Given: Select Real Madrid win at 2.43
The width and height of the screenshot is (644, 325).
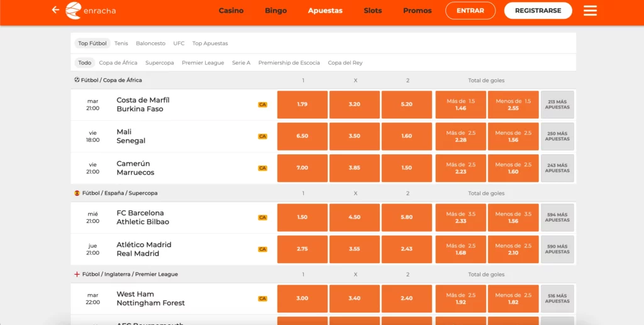Looking at the screenshot, I should pyautogui.click(x=407, y=249).
